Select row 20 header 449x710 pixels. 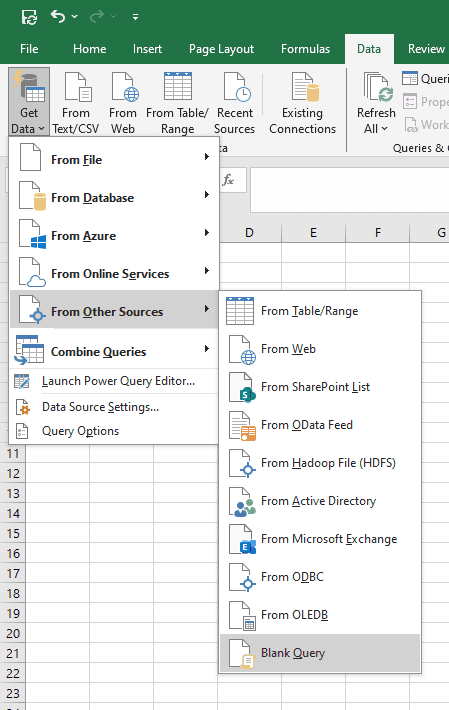pos(13,633)
